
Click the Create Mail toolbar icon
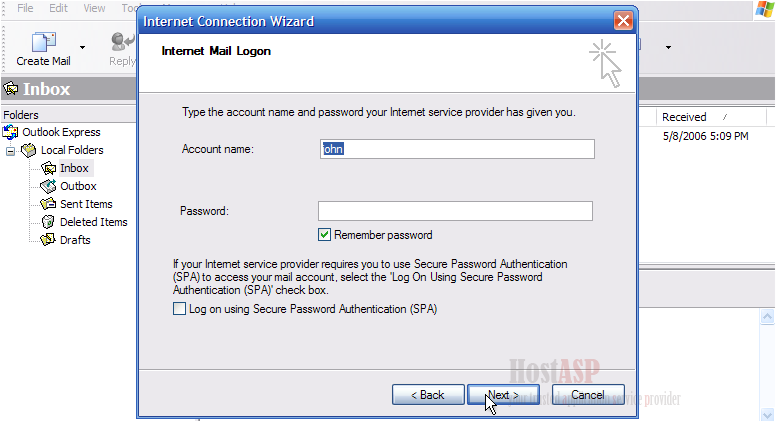click(x=44, y=42)
